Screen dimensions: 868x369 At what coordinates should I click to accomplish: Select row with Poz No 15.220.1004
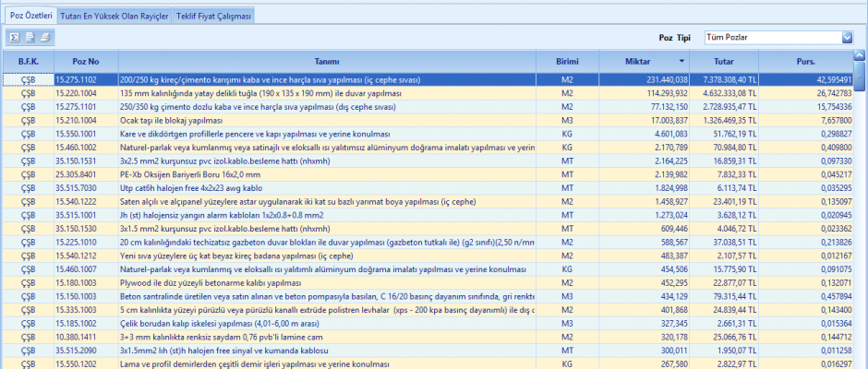point(85,93)
